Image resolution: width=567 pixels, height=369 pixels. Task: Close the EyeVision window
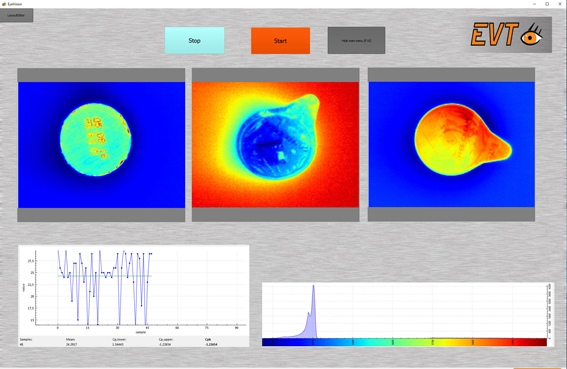(x=560, y=4)
